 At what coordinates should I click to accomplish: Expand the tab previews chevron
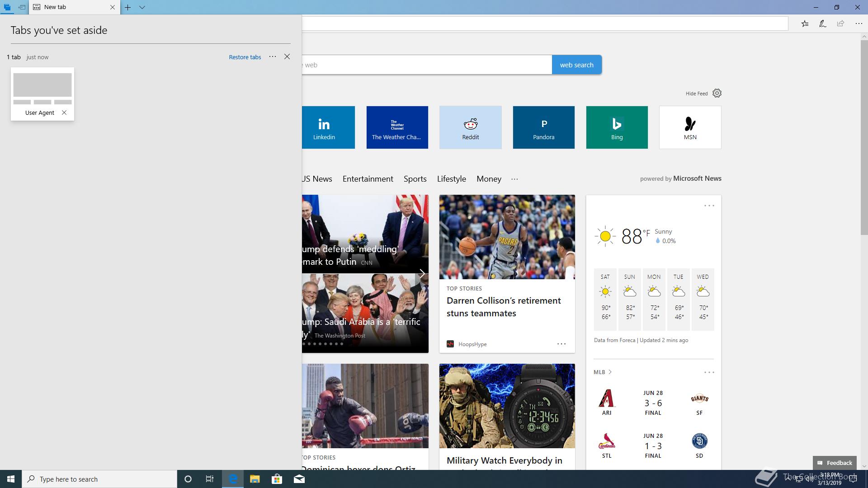[142, 7]
